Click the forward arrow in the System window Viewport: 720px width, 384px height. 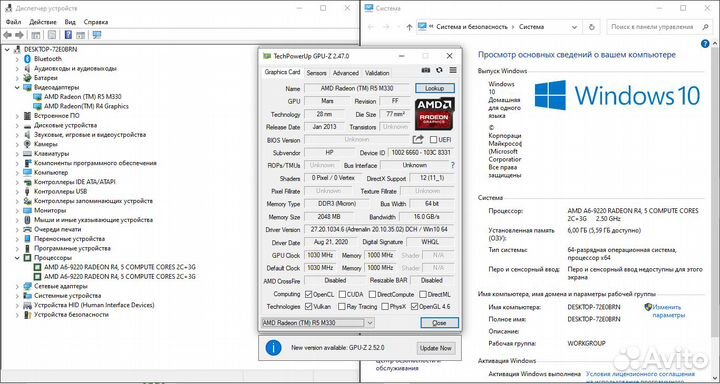387,27
